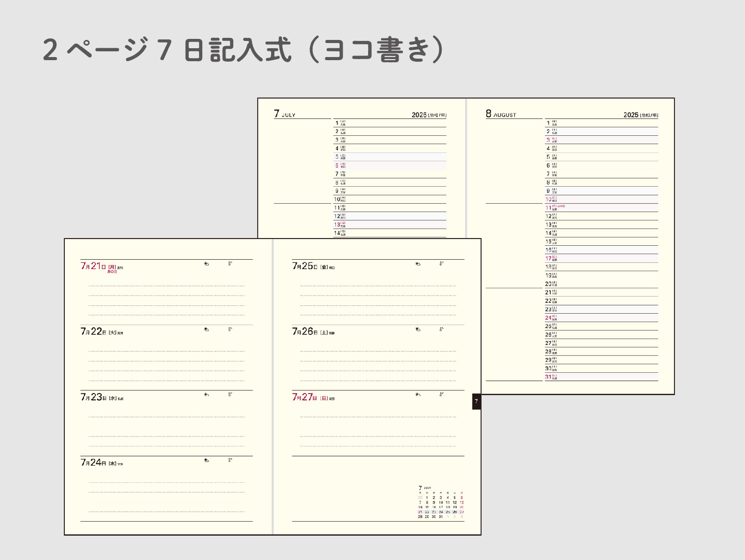
Task: Select day 28 row on the August page
Action: pos(601,352)
